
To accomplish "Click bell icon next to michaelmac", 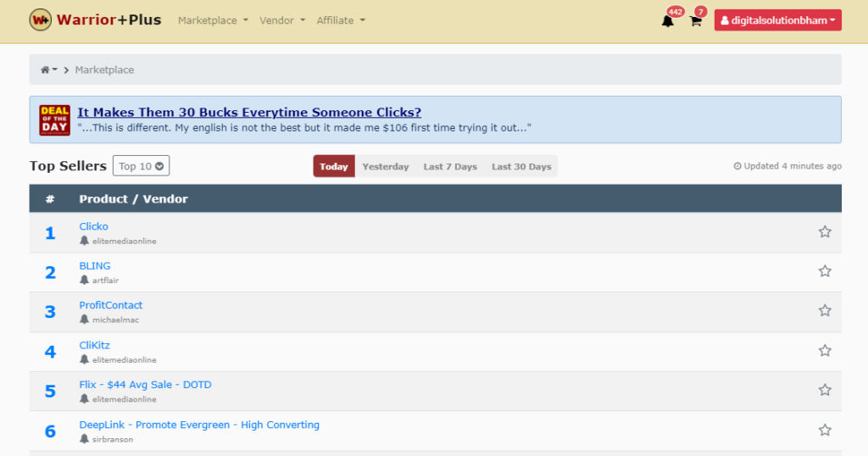I will pyautogui.click(x=84, y=320).
